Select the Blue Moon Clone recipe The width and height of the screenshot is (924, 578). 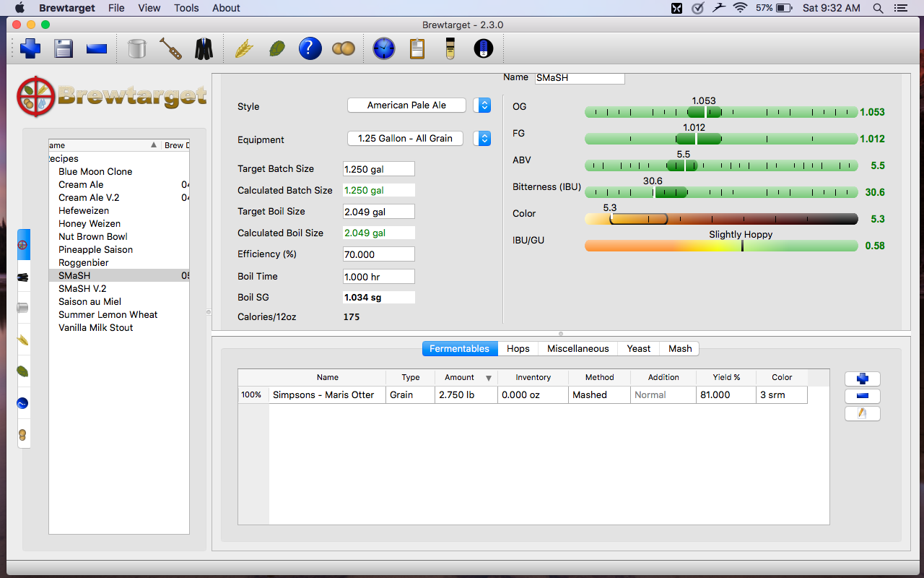(95, 172)
